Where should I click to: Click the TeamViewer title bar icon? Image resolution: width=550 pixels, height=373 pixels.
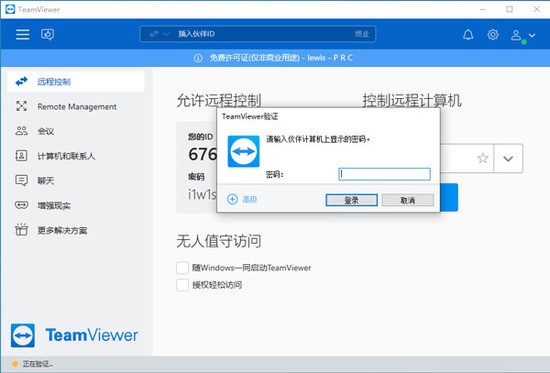coord(10,9)
